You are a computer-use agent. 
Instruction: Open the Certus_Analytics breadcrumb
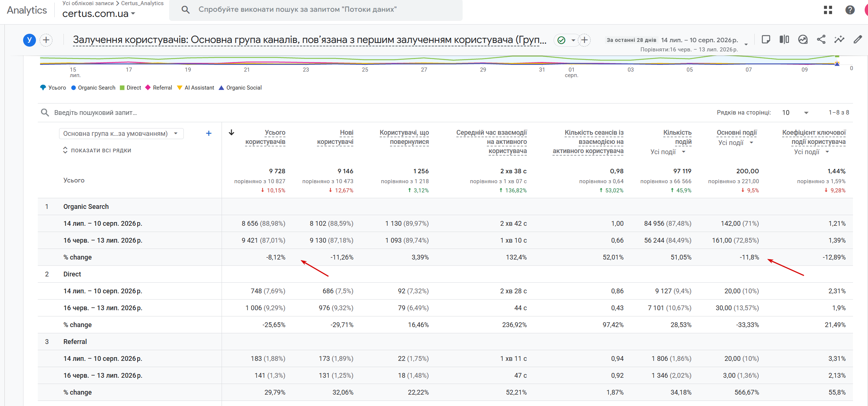(x=142, y=3)
